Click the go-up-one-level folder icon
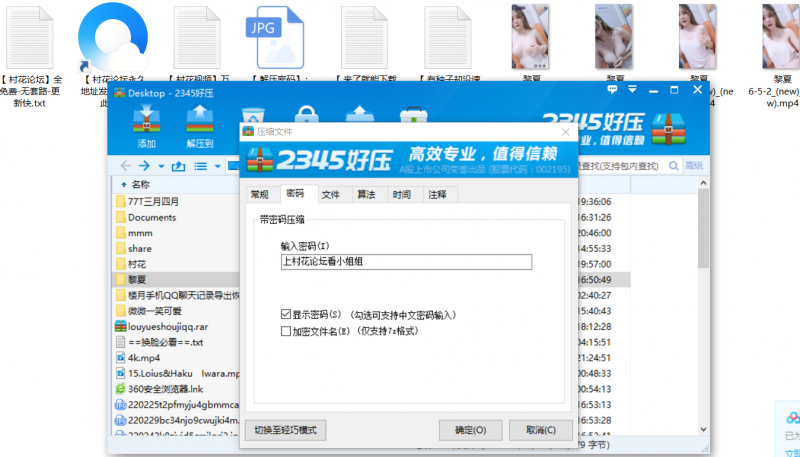This screenshot has height=457, width=800. click(x=178, y=165)
